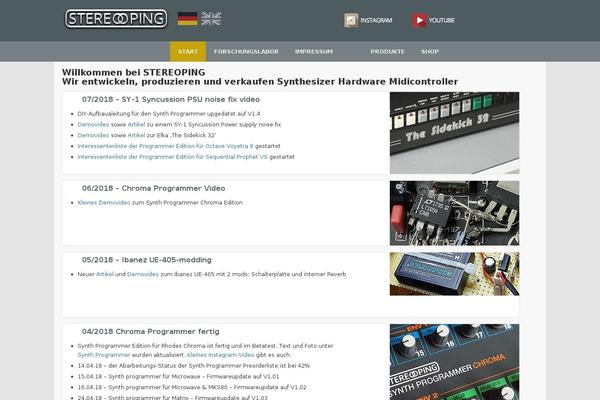This screenshot has height=400, width=600.
Task: Open the Instagram camera icon
Action: point(351,20)
